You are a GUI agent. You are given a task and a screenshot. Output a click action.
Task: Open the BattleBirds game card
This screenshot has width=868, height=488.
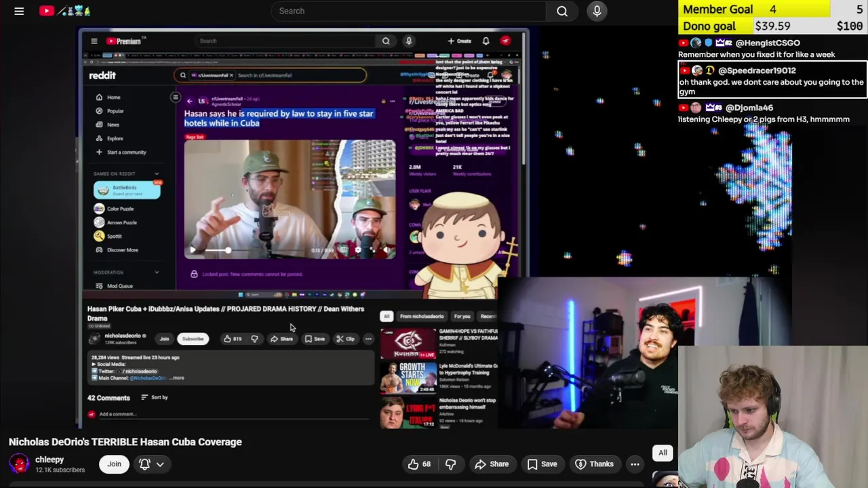coord(127,190)
